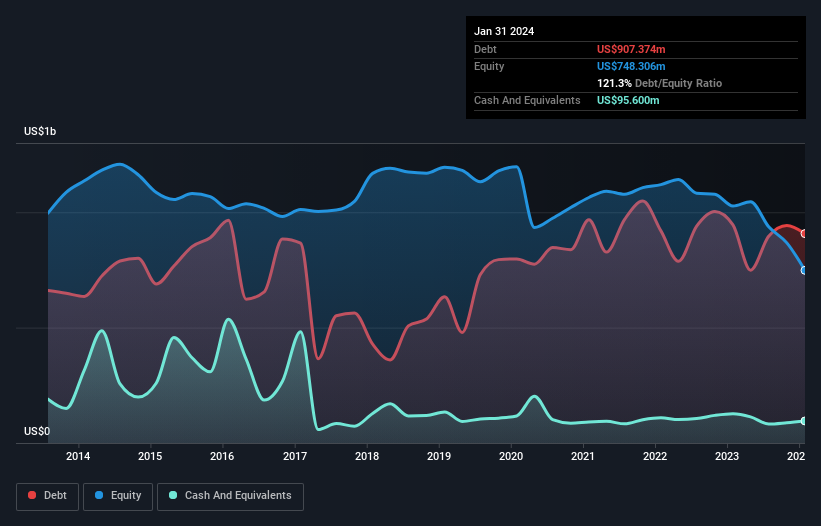The image size is (821, 526).
Task: Click the US$0 y-axis label
Action: pos(37,431)
